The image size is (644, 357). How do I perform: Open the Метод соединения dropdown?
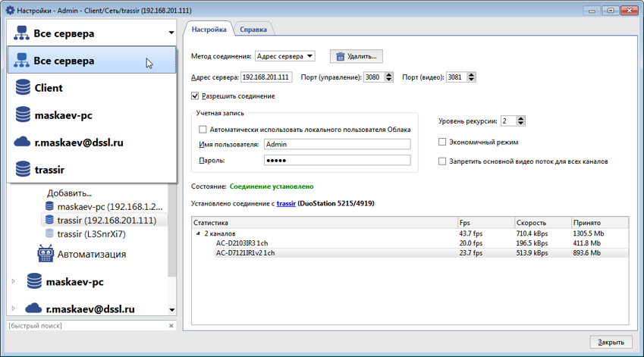284,56
